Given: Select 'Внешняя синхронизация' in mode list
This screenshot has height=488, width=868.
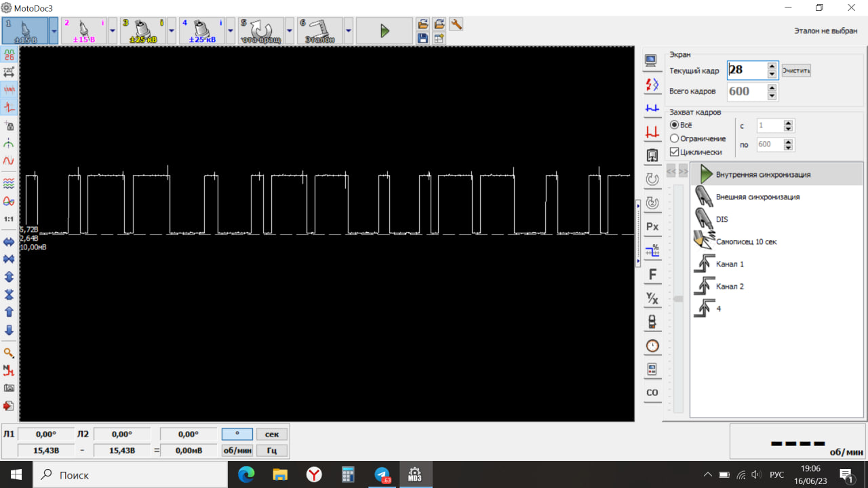Looking at the screenshot, I should point(757,197).
